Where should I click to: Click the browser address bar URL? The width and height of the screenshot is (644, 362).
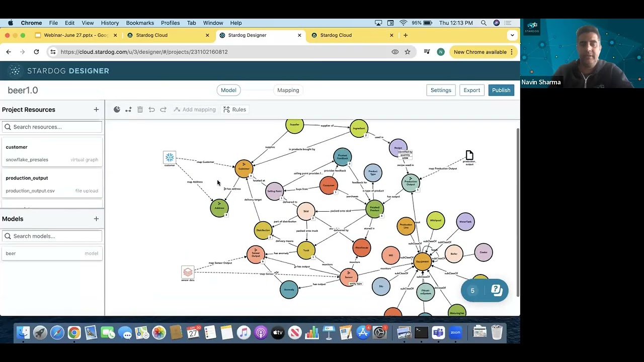tap(144, 52)
